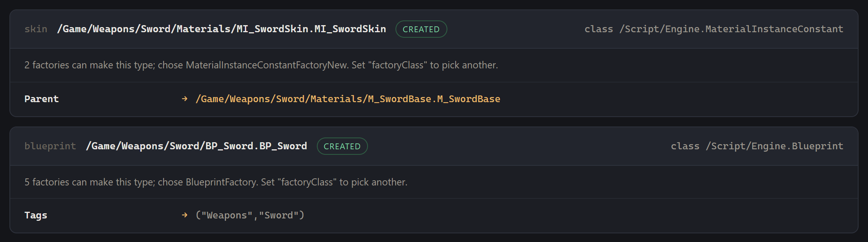Select the blueprint card header row

coord(434,146)
